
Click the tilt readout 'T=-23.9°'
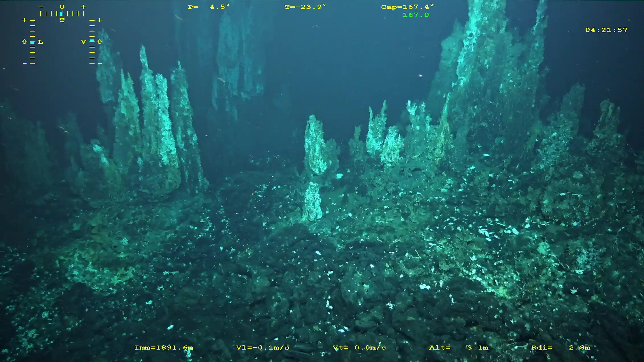point(305,7)
